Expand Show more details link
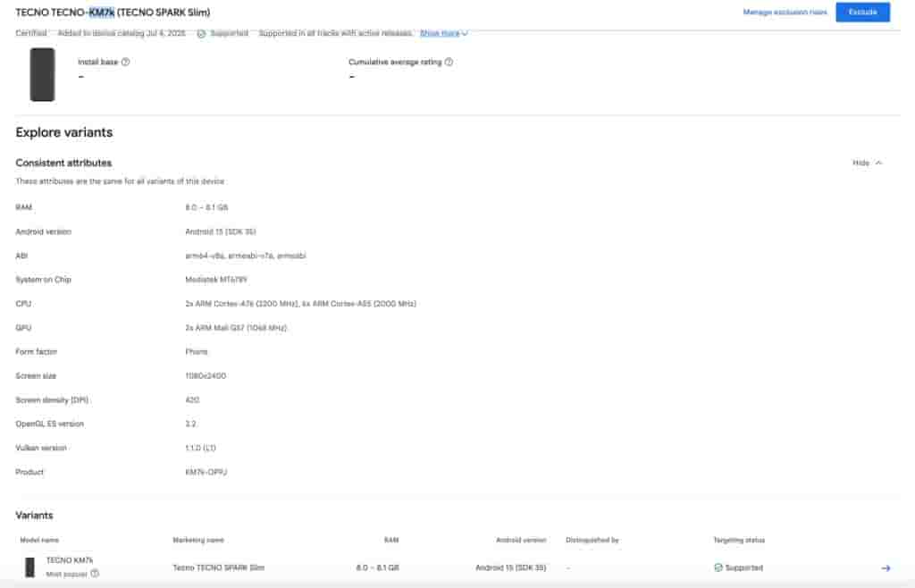 click(x=443, y=33)
